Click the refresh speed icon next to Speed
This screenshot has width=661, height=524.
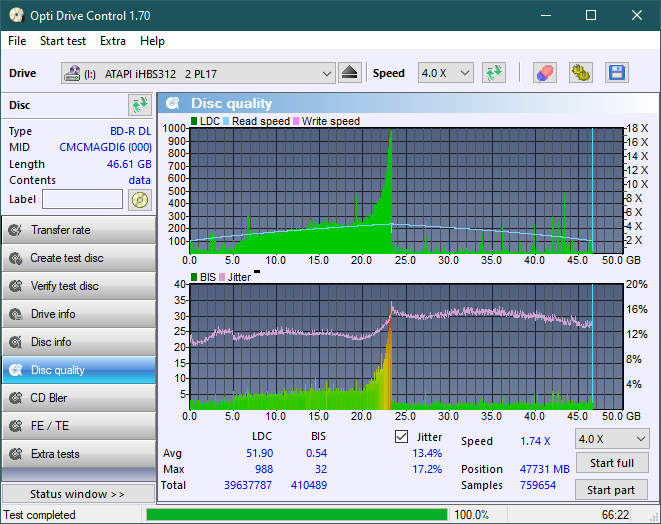pos(493,73)
